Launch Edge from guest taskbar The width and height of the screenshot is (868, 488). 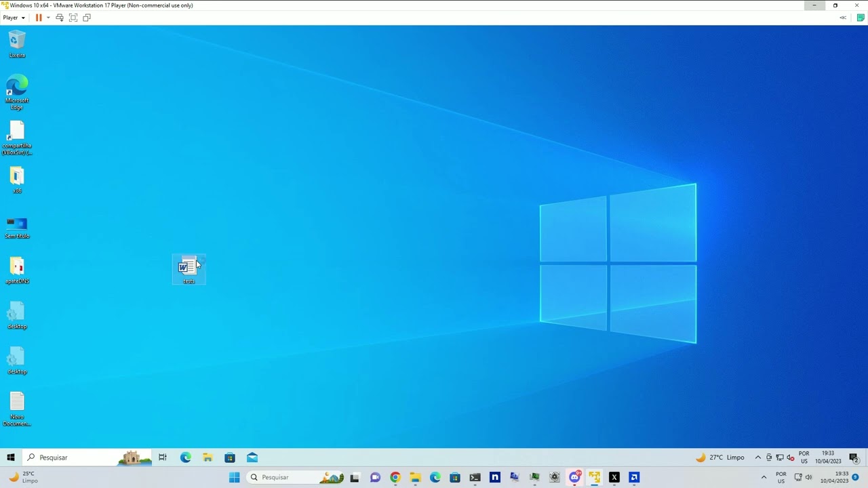185,457
